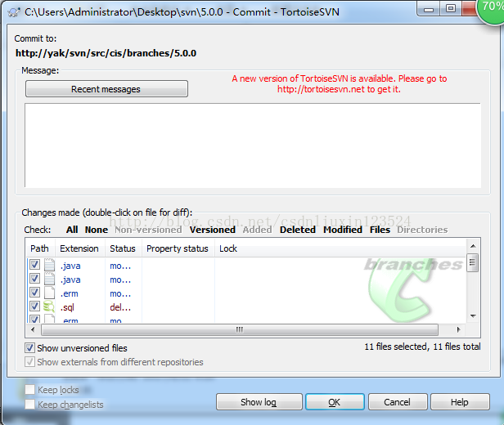Sort list by Path column header
This screenshot has width=504, height=425.
click(40, 248)
